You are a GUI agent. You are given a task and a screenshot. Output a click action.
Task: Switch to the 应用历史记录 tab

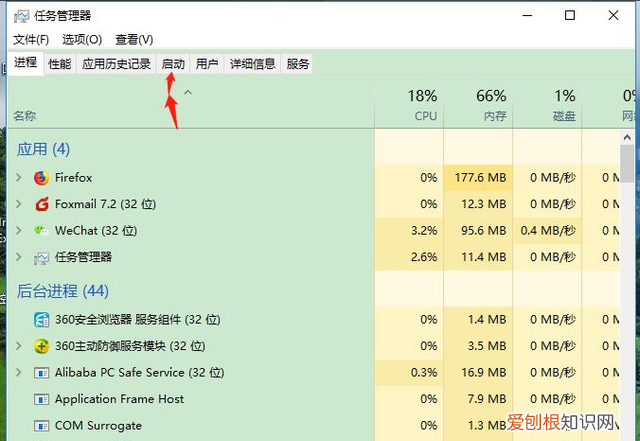116,64
